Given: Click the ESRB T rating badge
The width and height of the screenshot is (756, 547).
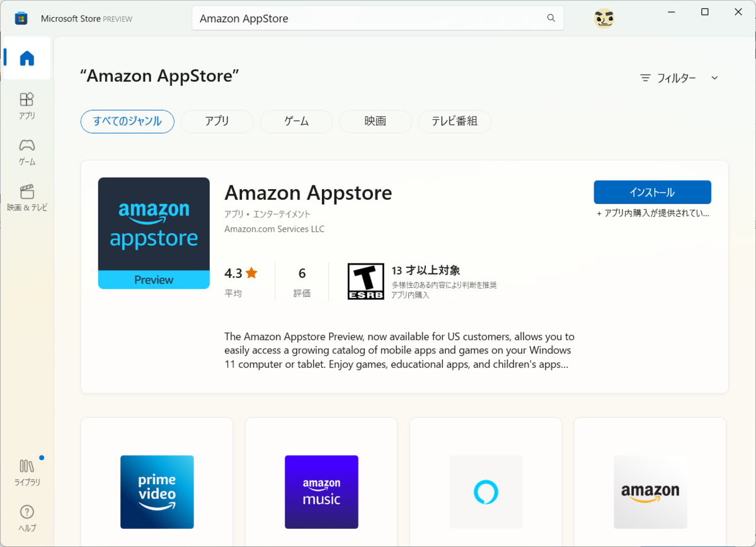Looking at the screenshot, I should (365, 281).
